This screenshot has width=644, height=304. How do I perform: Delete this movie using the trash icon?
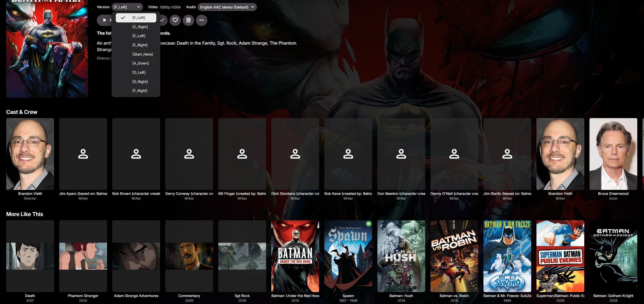[188, 20]
